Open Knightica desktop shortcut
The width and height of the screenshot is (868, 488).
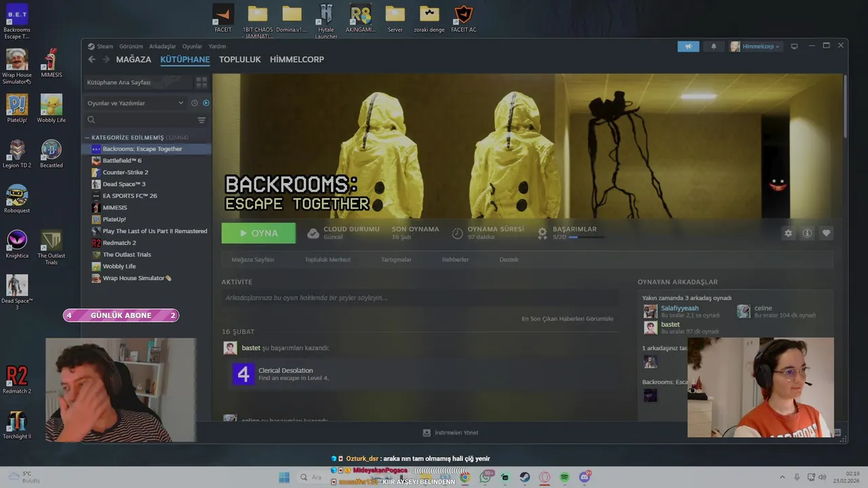click(17, 245)
